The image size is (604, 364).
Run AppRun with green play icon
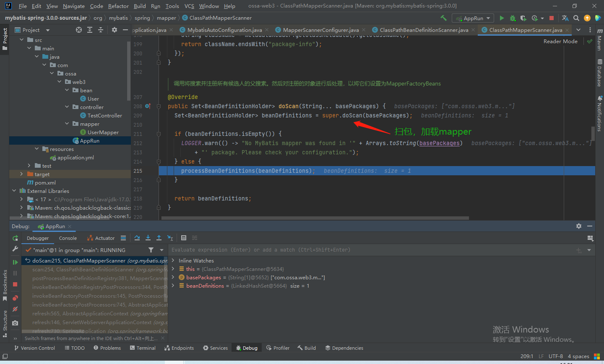tap(502, 18)
